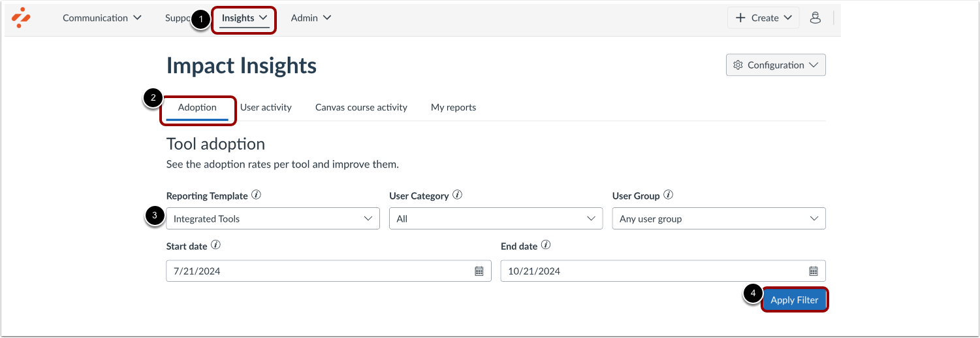The width and height of the screenshot is (980, 338).
Task: Open the Start date calendar picker icon
Action: [479, 271]
